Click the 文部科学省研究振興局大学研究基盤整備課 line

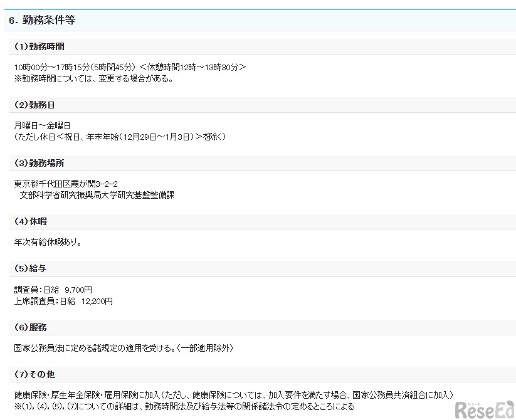point(97,195)
